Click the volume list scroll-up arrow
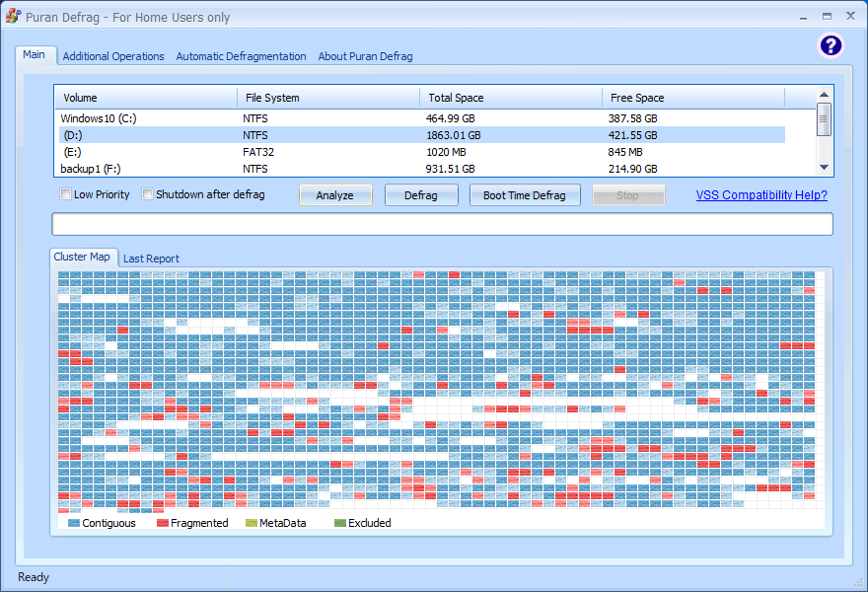This screenshot has height=592, width=868. 824,94
